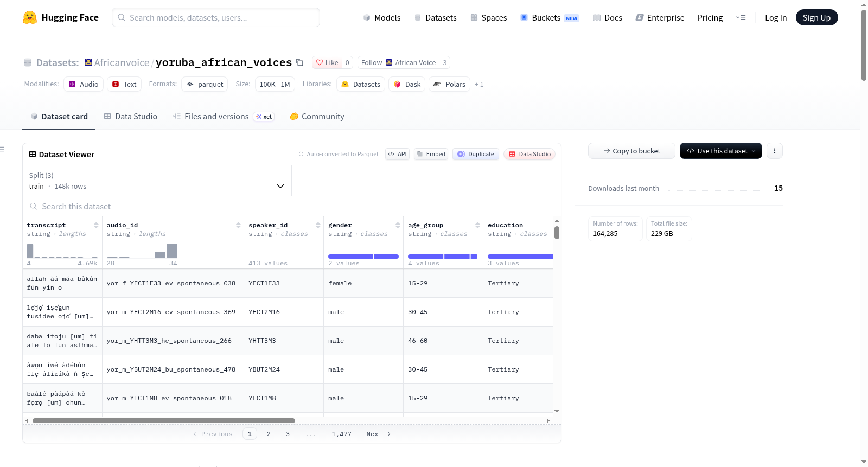Click the Embed button
The image size is (868, 467).
(431, 154)
